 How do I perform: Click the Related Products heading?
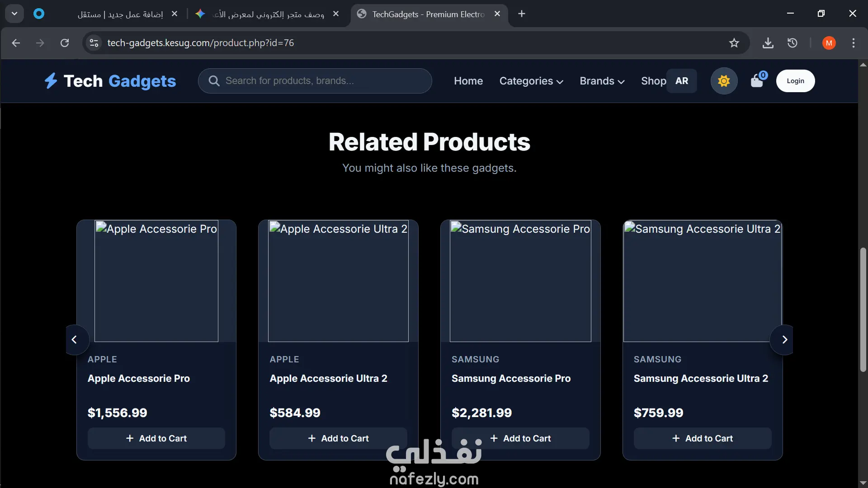pyautogui.click(x=429, y=142)
